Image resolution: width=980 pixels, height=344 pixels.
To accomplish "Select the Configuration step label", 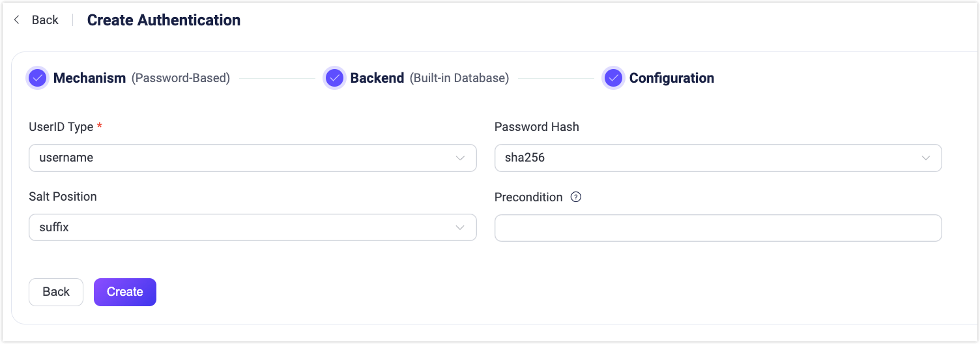I will point(671,78).
